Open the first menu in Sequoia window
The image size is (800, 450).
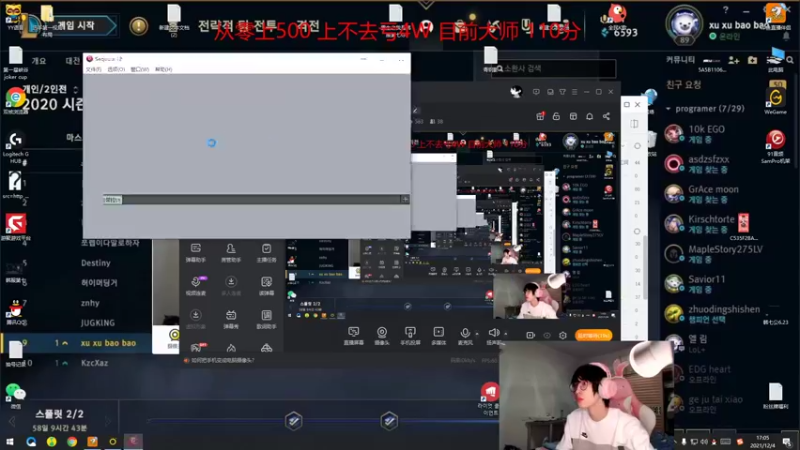point(93,69)
